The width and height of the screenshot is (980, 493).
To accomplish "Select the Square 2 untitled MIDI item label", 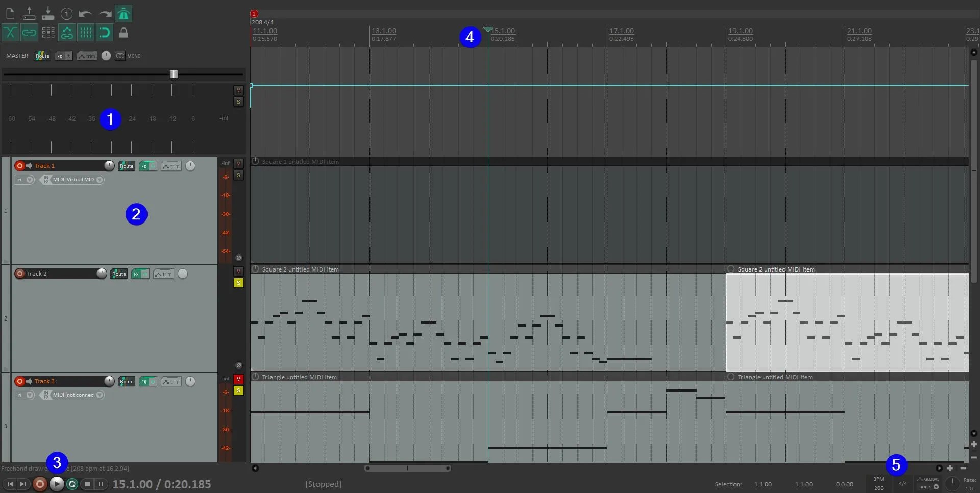I will (x=300, y=269).
